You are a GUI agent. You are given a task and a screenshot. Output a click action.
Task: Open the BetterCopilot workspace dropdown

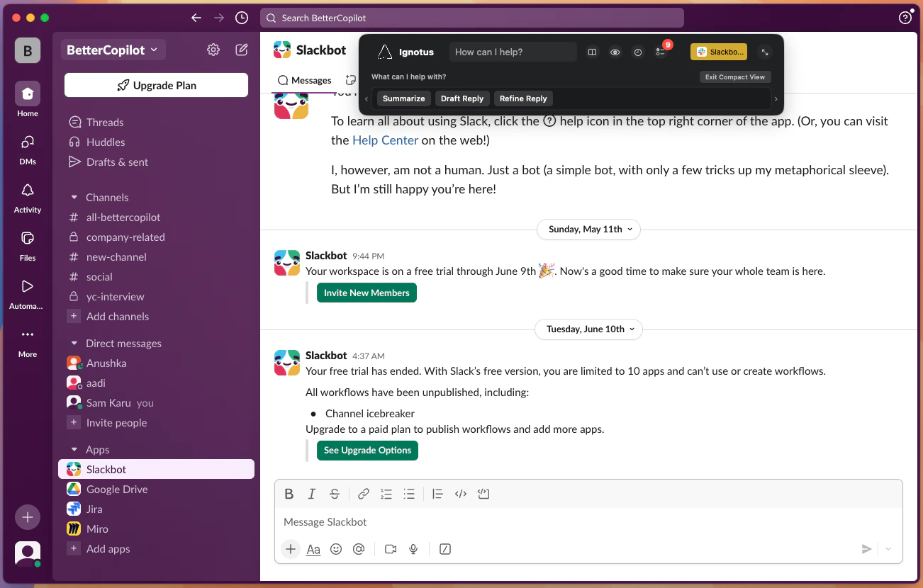click(113, 50)
